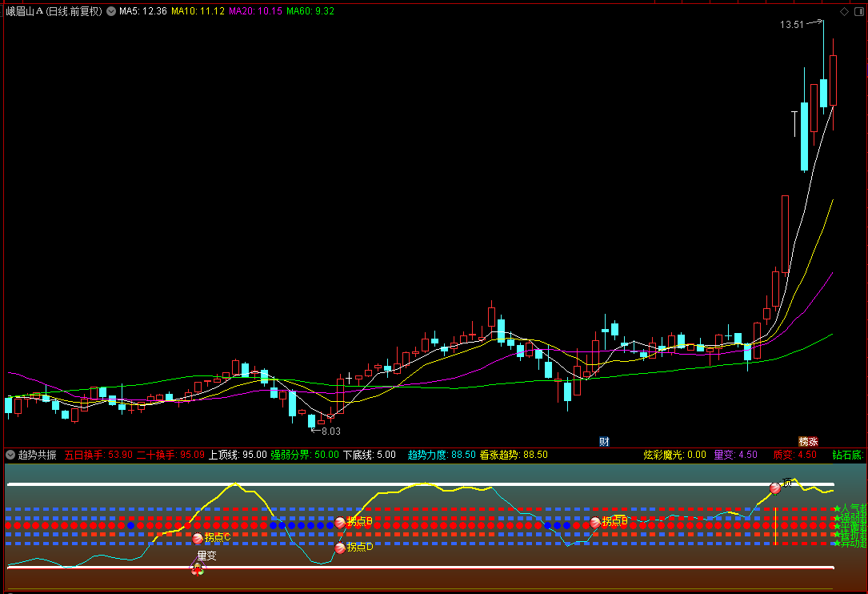Click the green star 异动 line label
This screenshot has height=594, width=868.
[850, 544]
